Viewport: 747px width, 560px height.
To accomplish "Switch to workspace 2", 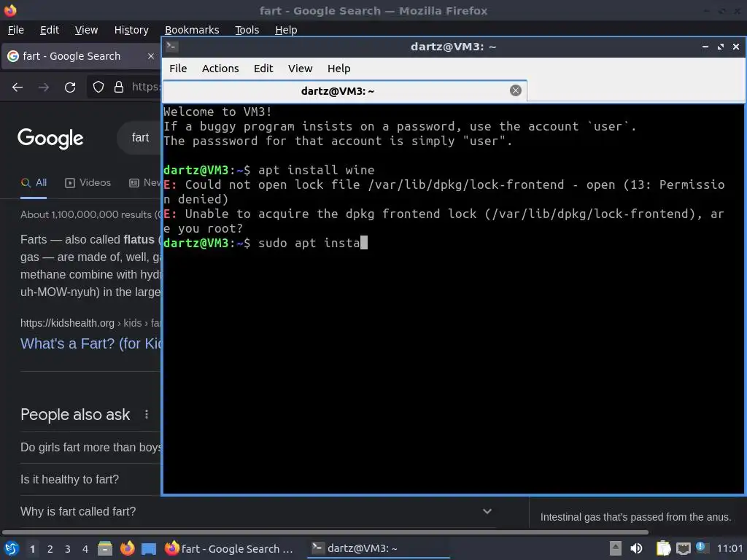I will point(50,549).
